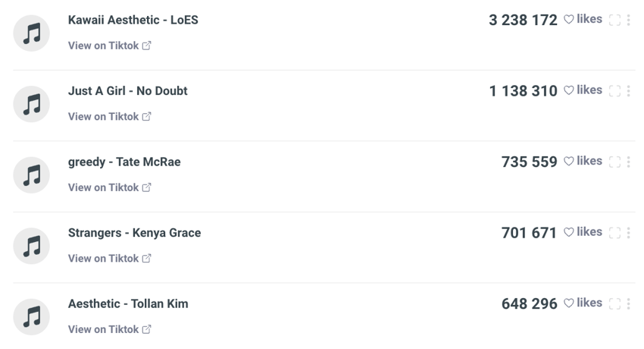Screen dimensions: 644x349
Task: Click the fullscreen icon on the Strangers row
Action: 614,233
